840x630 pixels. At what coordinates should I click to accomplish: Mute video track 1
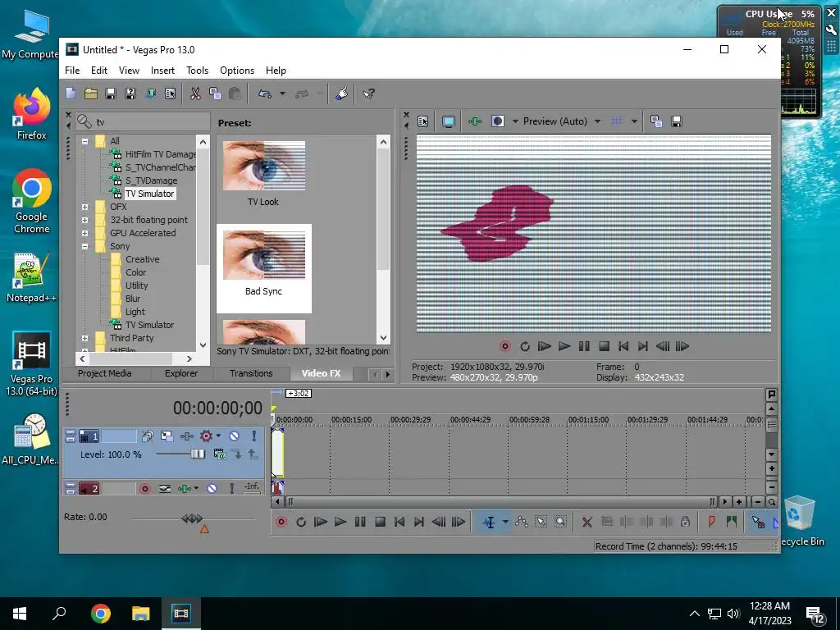tap(234, 436)
